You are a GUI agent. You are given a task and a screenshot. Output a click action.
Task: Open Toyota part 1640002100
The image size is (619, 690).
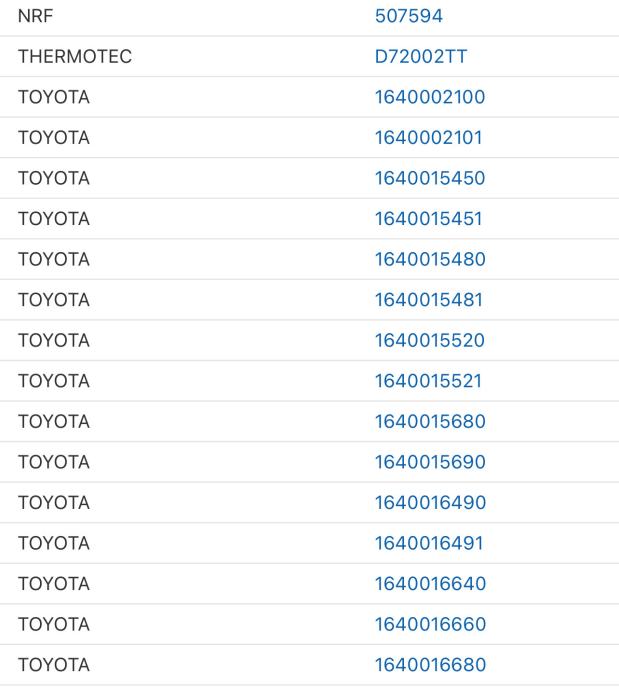(x=430, y=97)
